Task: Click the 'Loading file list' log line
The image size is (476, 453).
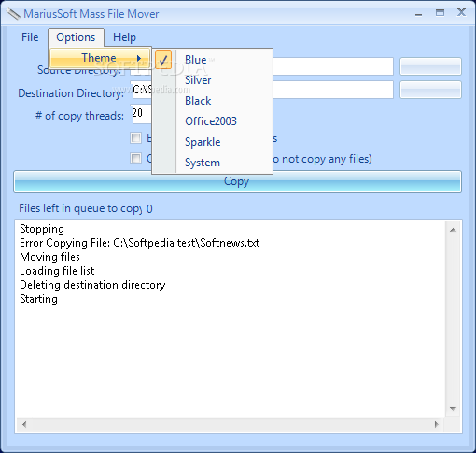Action: point(57,271)
